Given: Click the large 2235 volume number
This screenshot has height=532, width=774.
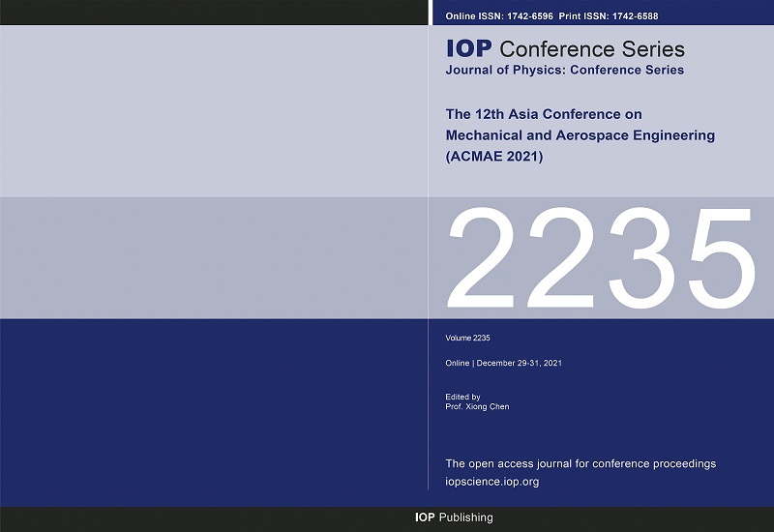Looking at the screenshot, I should [x=601, y=257].
